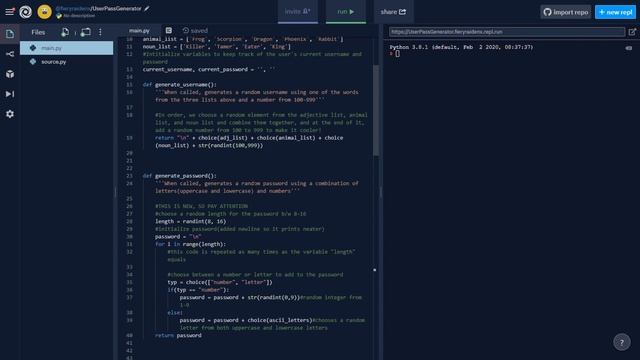Click the share button
The width and height of the screenshot is (640, 360).
click(393, 11)
